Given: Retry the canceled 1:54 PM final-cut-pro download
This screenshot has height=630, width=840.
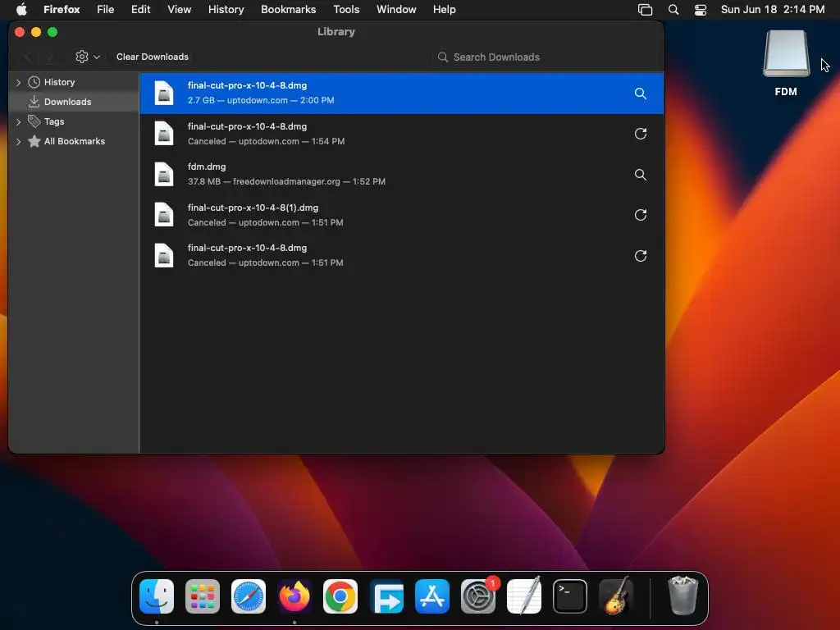Looking at the screenshot, I should 640,134.
